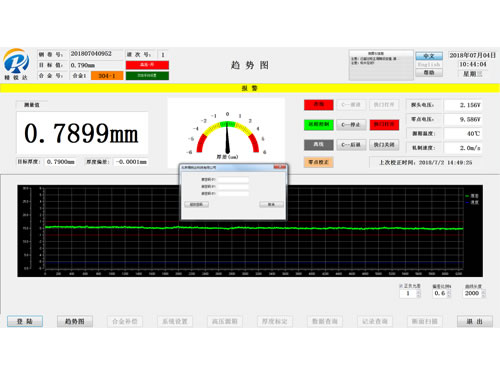Close the small popup dialog
500x375 pixels.
(x=280, y=167)
